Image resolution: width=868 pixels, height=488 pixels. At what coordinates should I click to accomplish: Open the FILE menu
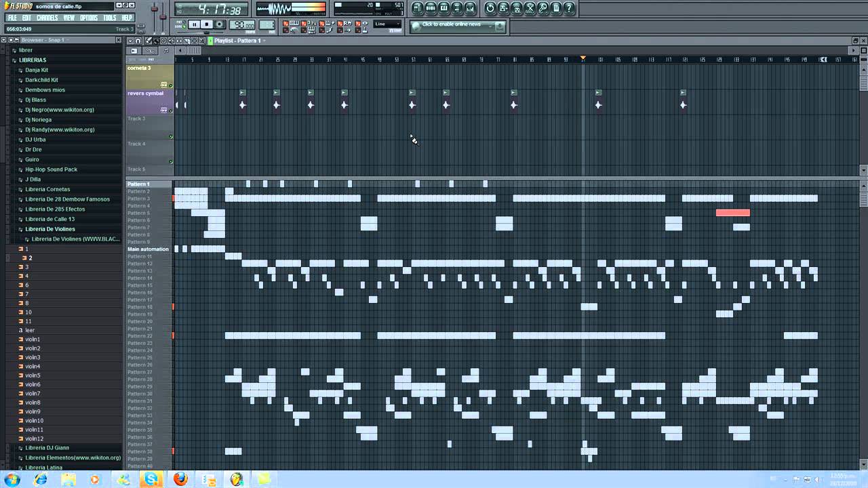[x=12, y=18]
